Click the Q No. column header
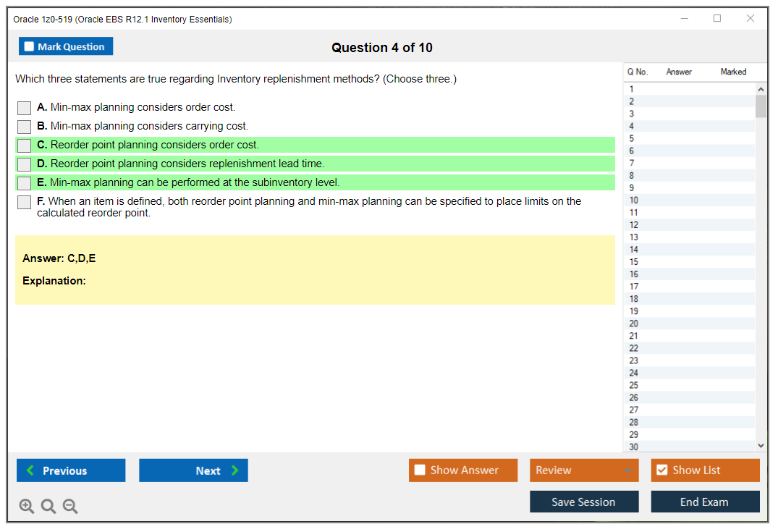778x532 pixels. tap(637, 72)
